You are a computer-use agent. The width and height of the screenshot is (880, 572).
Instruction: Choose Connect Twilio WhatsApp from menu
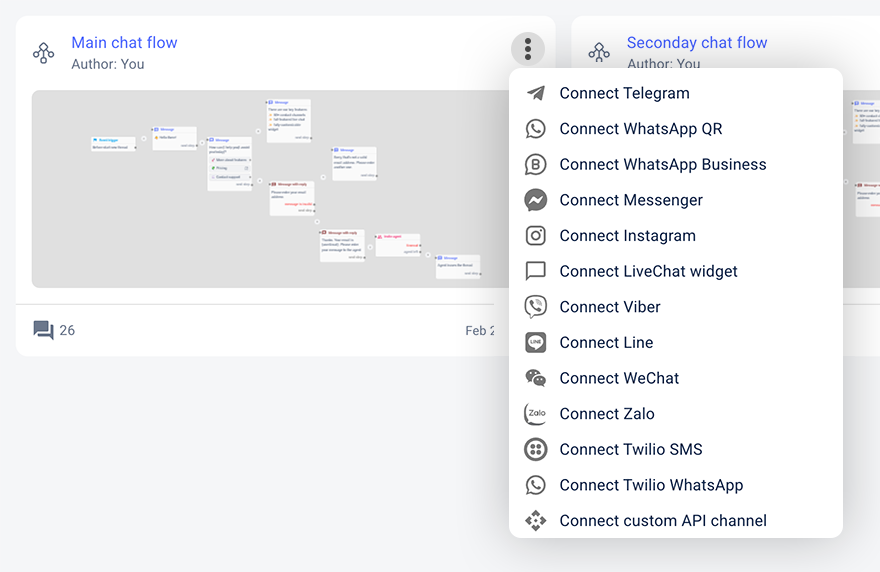click(x=651, y=485)
